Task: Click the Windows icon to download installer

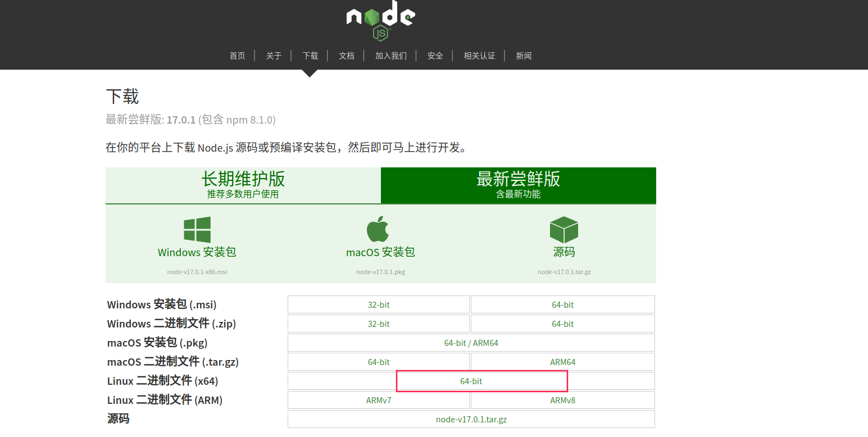Action: (x=197, y=229)
